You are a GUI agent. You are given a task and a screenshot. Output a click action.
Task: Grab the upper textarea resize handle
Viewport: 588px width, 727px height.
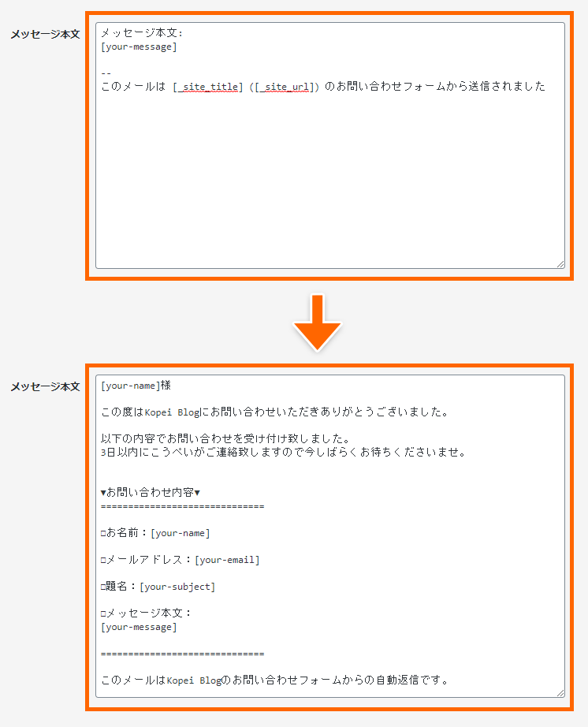560,264
